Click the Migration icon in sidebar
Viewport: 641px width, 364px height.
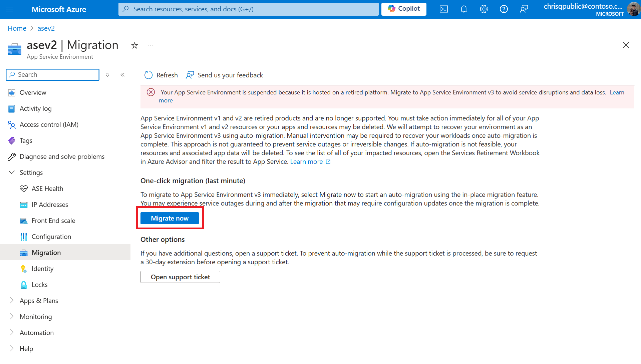pyautogui.click(x=23, y=252)
